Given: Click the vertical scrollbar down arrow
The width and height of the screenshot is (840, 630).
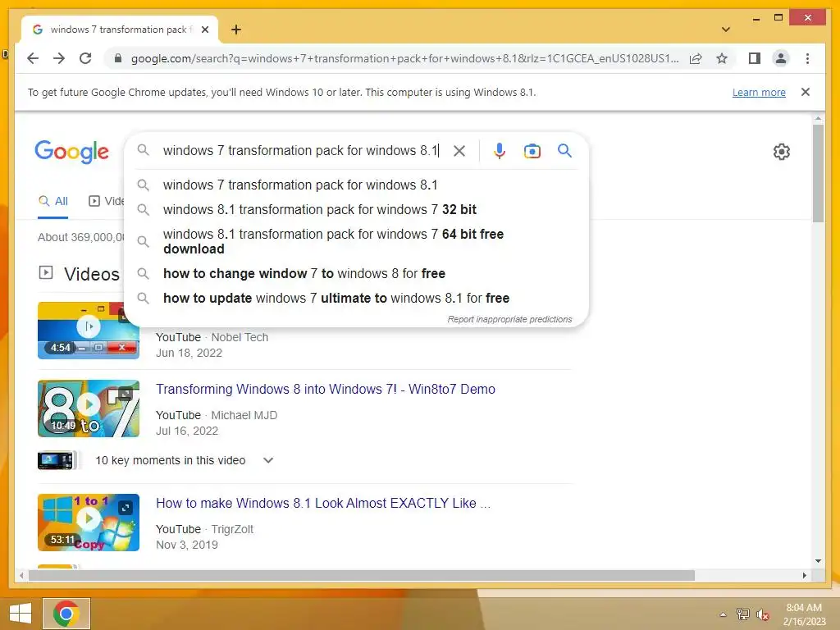Looking at the screenshot, I should click(818, 561).
